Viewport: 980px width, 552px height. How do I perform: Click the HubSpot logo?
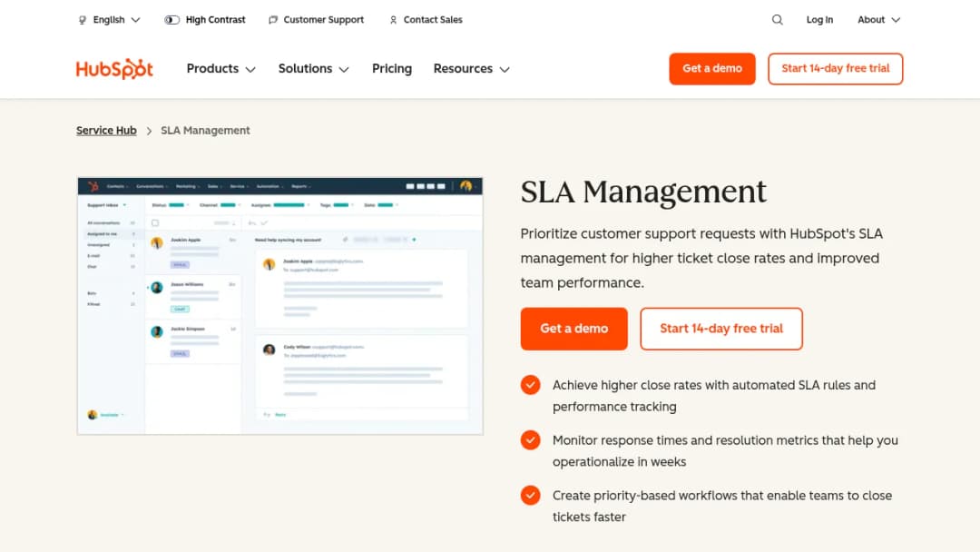click(x=114, y=69)
